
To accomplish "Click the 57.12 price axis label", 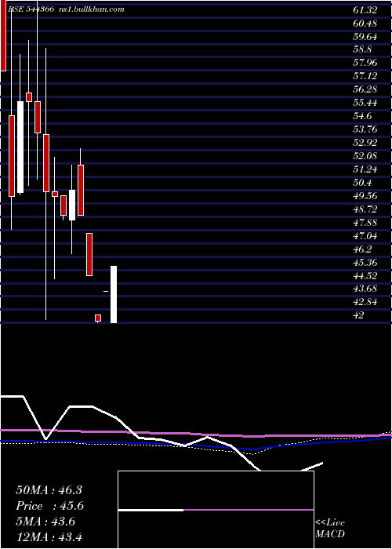I will pos(365,76).
